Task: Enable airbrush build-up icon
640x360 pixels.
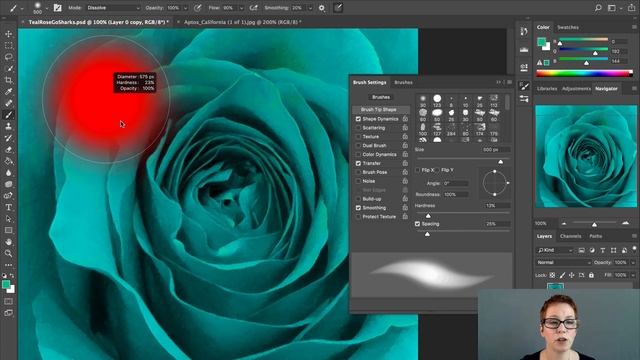Action: pos(253,8)
